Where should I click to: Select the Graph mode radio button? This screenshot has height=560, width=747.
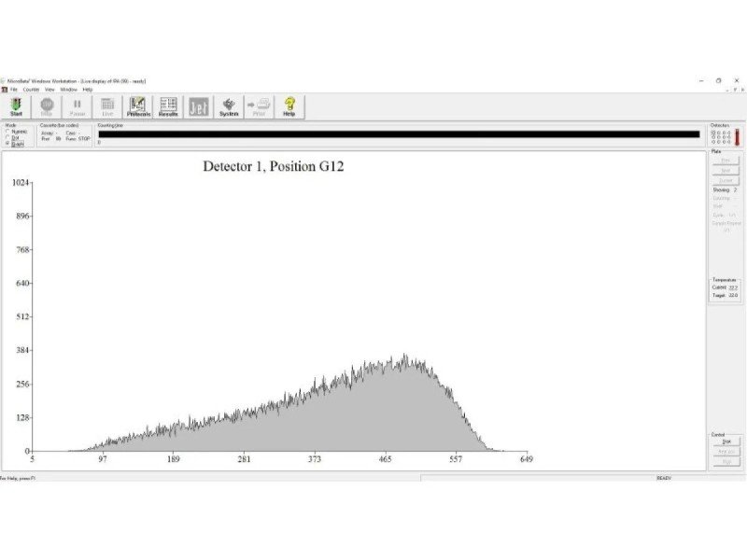7,144
